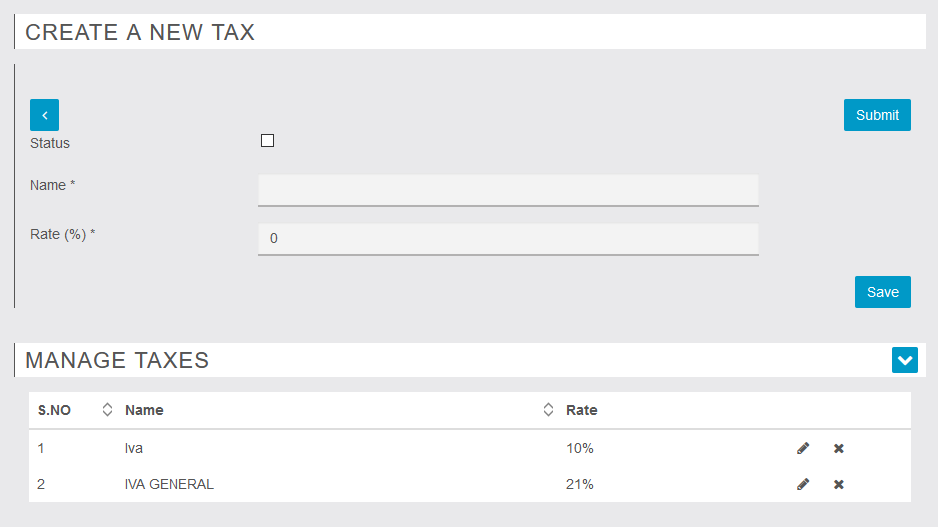Sort table by Name column arrows

coord(548,410)
